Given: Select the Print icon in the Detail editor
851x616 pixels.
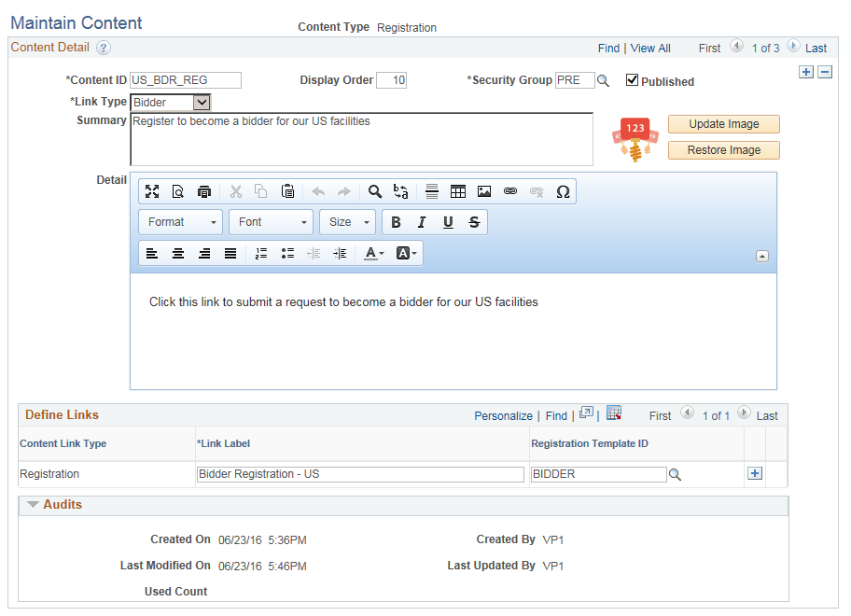Looking at the screenshot, I should 204,191.
